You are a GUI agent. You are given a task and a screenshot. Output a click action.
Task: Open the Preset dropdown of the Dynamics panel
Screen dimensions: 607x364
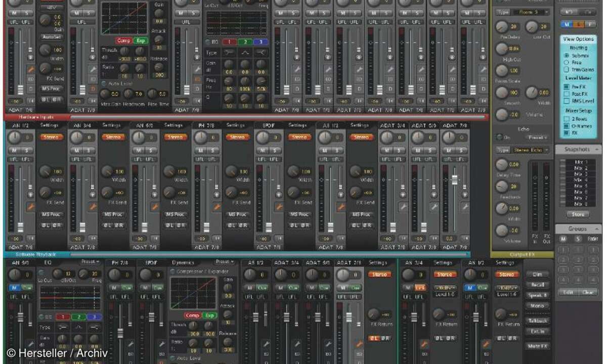pyautogui.click(x=226, y=262)
